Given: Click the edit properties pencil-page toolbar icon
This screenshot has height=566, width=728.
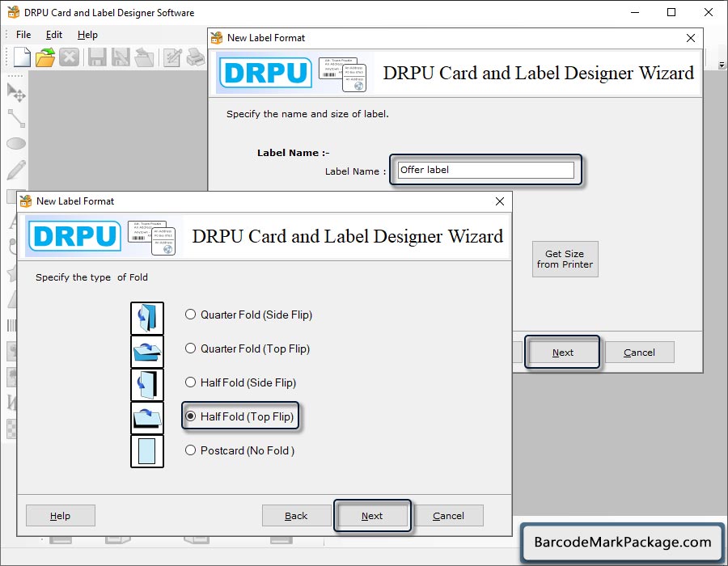Looking at the screenshot, I should (172, 57).
